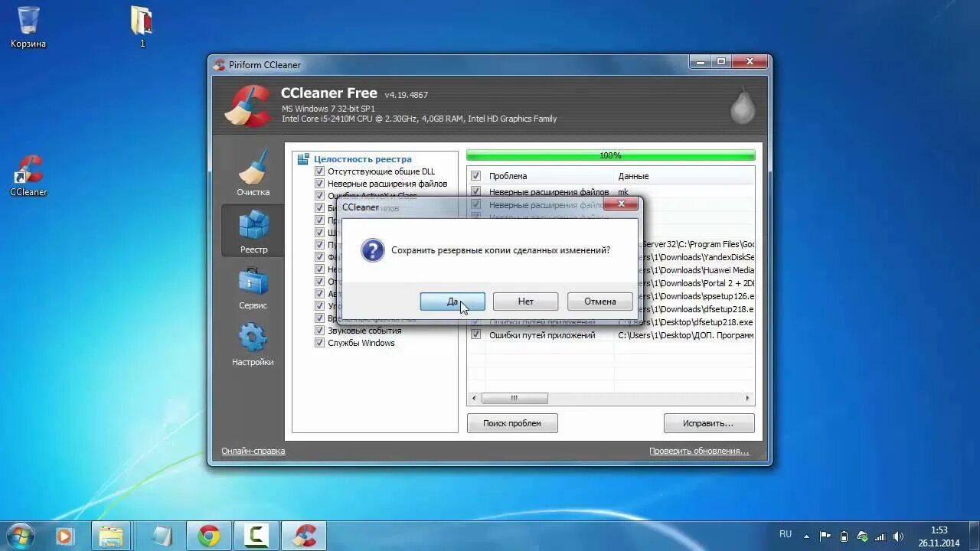Click the Целостность реестра heading
The image size is (980, 551).
pos(362,159)
